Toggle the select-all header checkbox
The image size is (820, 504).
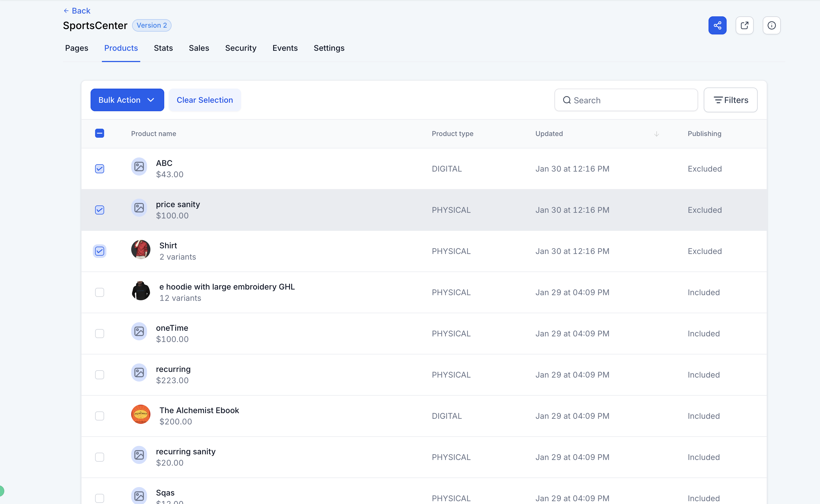[x=100, y=133]
